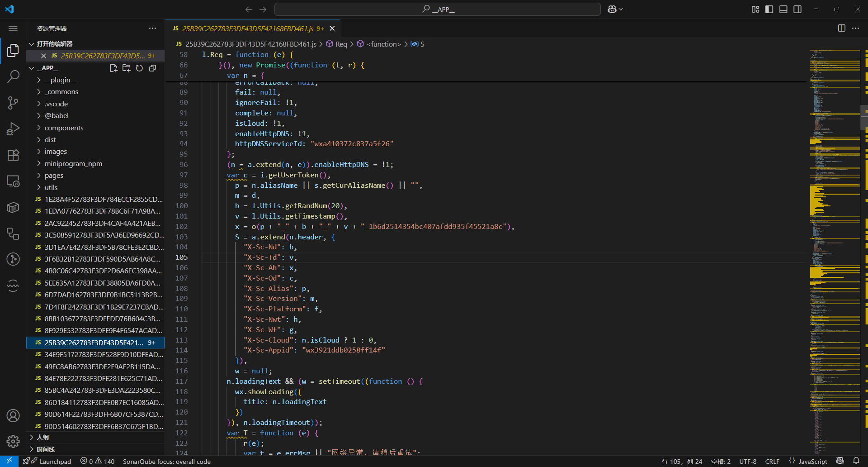Split the editor right
The image size is (868, 467).
(x=841, y=28)
